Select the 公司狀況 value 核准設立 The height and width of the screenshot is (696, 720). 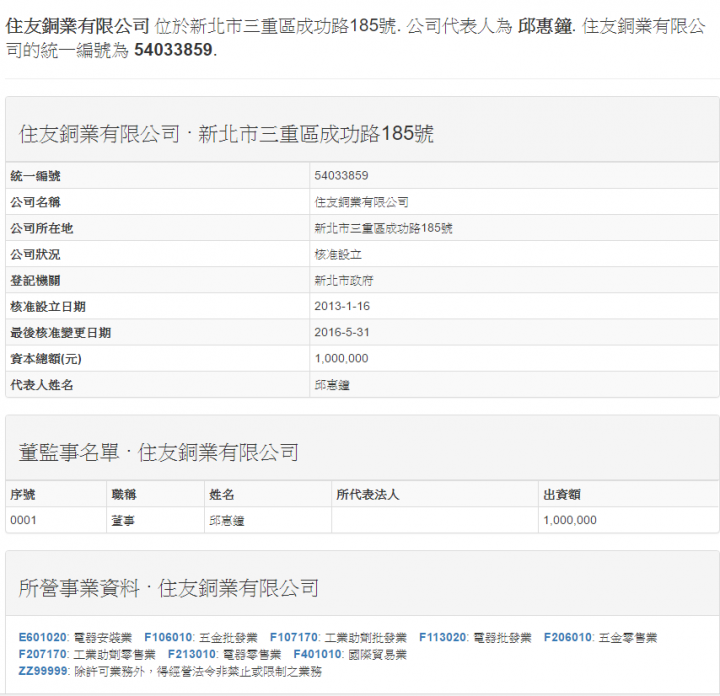[x=338, y=254]
